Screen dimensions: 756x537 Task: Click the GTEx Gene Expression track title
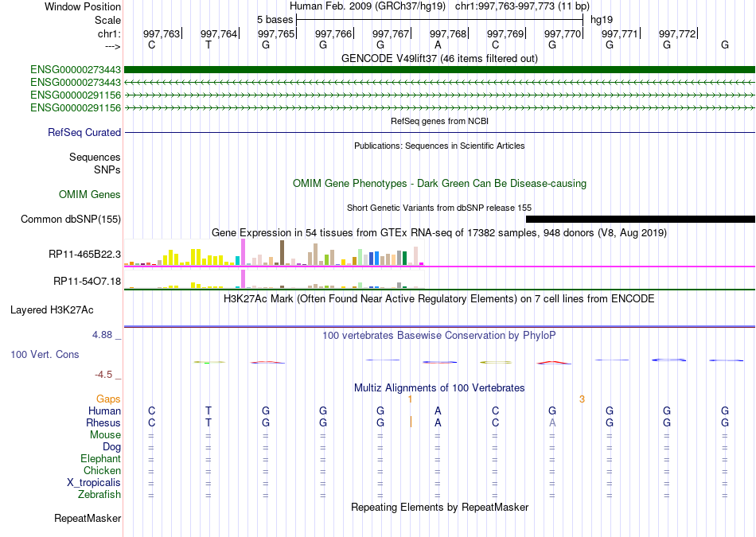click(439, 233)
